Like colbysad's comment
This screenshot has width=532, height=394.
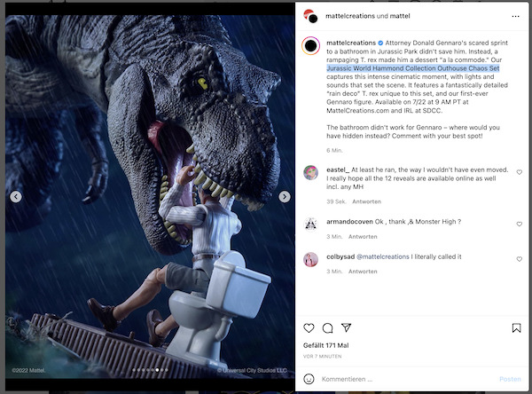pyautogui.click(x=519, y=259)
